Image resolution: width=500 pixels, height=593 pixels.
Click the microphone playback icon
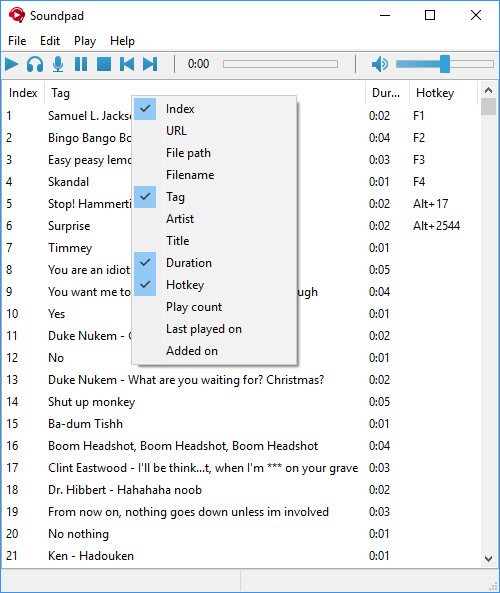(58, 64)
